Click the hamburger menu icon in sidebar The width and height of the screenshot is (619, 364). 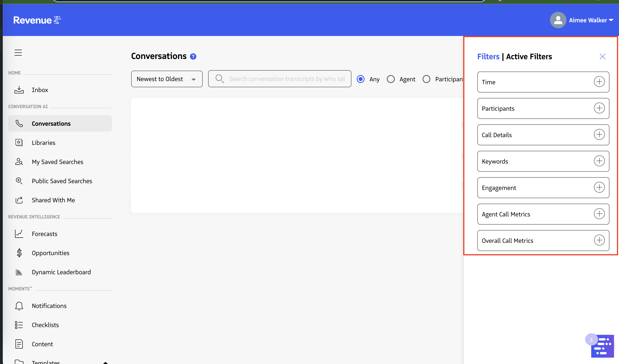pyautogui.click(x=18, y=53)
